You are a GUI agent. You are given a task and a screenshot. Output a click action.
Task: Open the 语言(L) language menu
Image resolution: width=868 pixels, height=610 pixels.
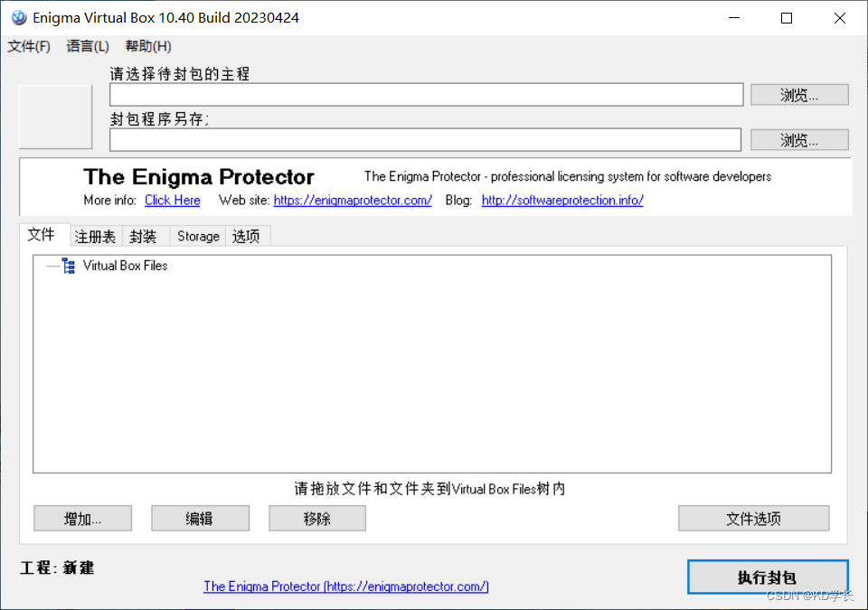[x=87, y=46]
